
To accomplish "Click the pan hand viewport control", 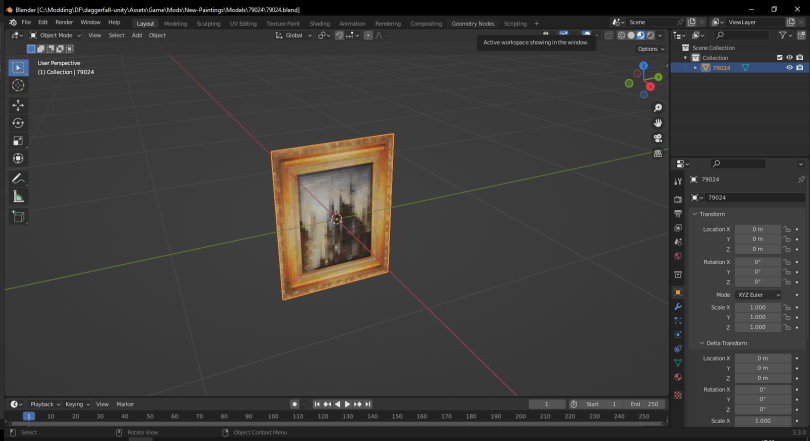I will pos(658,123).
